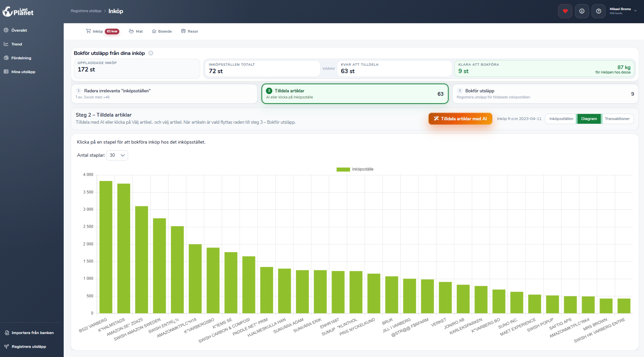Click the Inköpsställen totalt 72 st card
This screenshot has width=644, height=357.
click(x=262, y=69)
